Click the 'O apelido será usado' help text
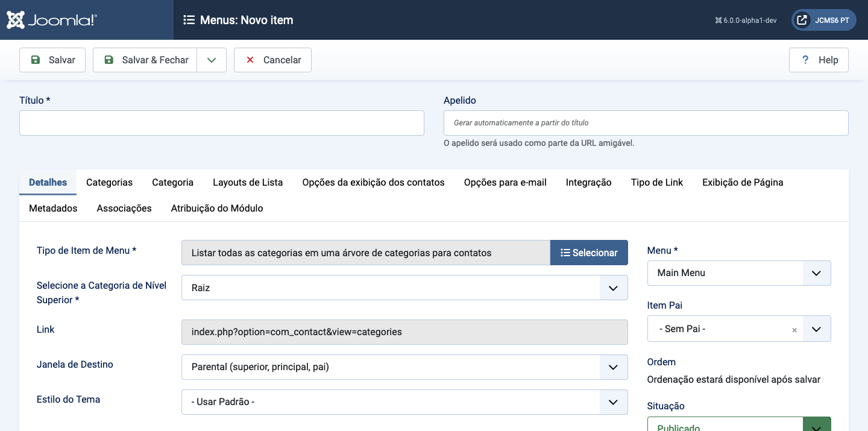 point(539,143)
